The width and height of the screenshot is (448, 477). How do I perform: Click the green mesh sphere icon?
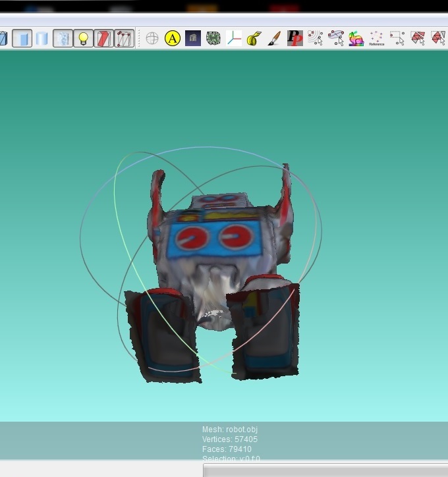click(x=213, y=38)
